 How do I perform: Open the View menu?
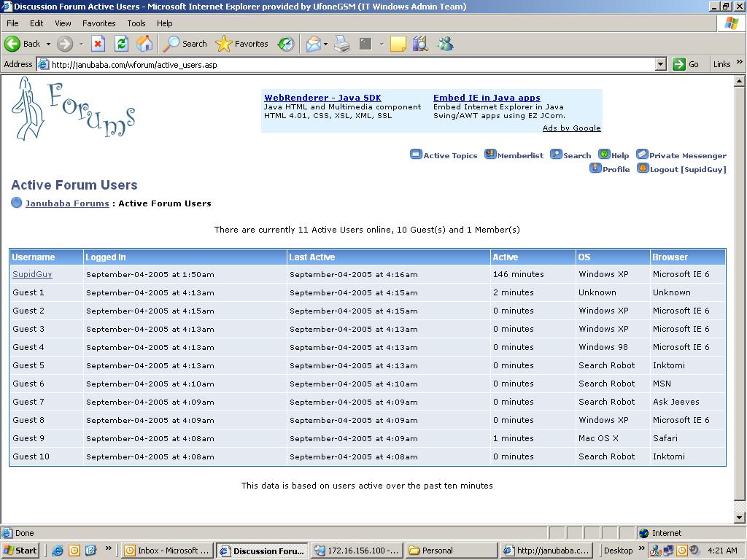click(x=63, y=23)
